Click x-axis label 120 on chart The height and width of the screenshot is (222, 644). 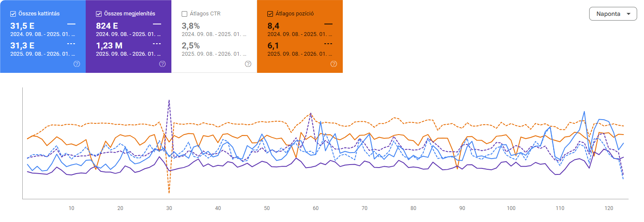(608, 208)
